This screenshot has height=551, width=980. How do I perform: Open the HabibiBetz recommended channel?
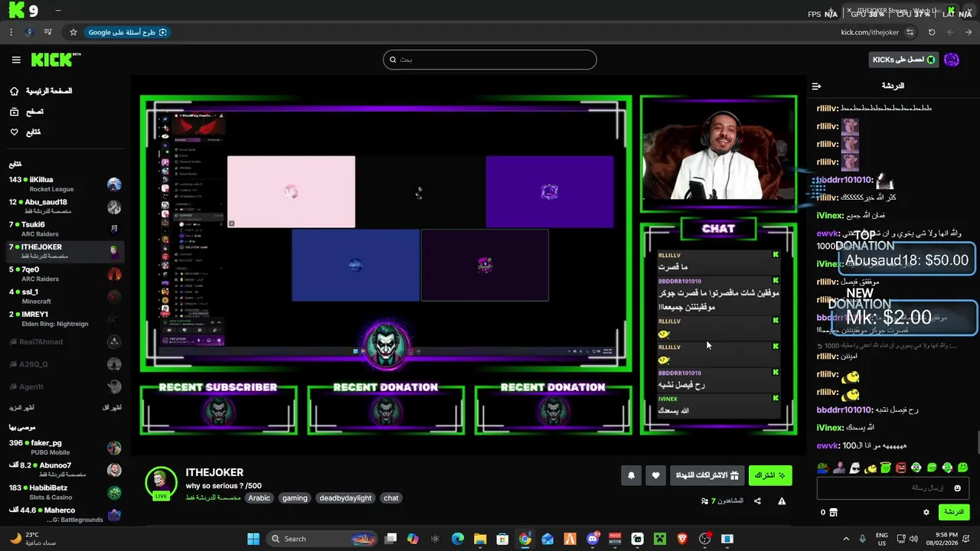click(65, 492)
